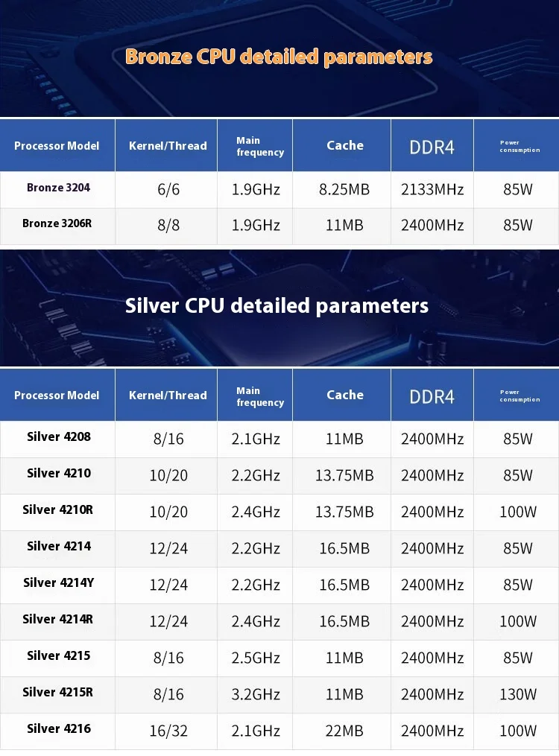Select the Silver 4210R model name
This screenshot has width=559, height=756.
click(57, 510)
